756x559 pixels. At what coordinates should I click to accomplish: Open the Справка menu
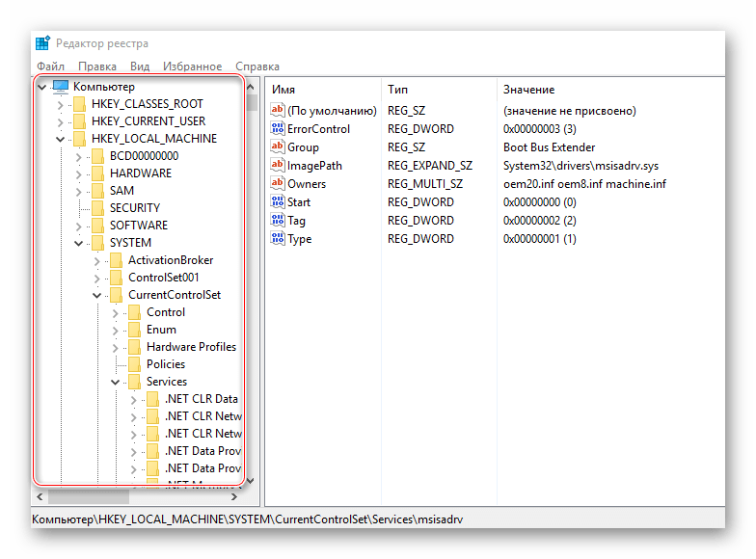tap(256, 67)
